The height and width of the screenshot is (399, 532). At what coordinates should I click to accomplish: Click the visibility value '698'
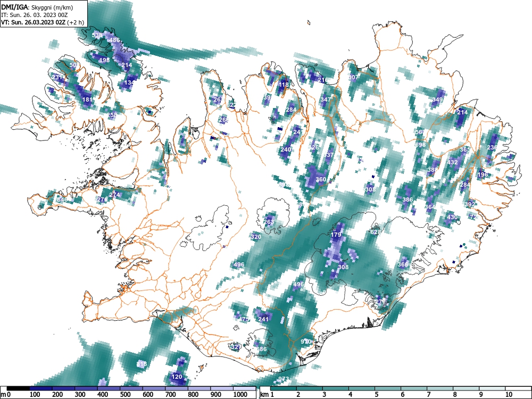pos(420,145)
